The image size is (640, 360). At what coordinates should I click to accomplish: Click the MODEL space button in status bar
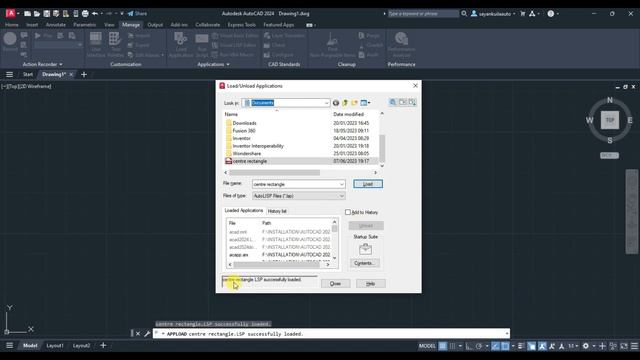coord(427,346)
